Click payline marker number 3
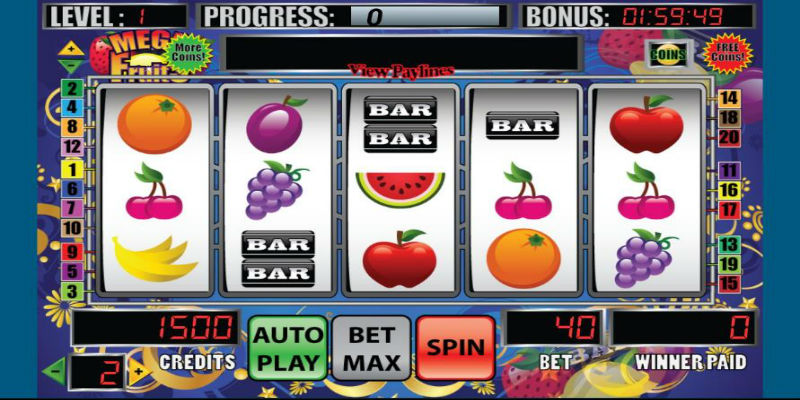 (x=72, y=292)
